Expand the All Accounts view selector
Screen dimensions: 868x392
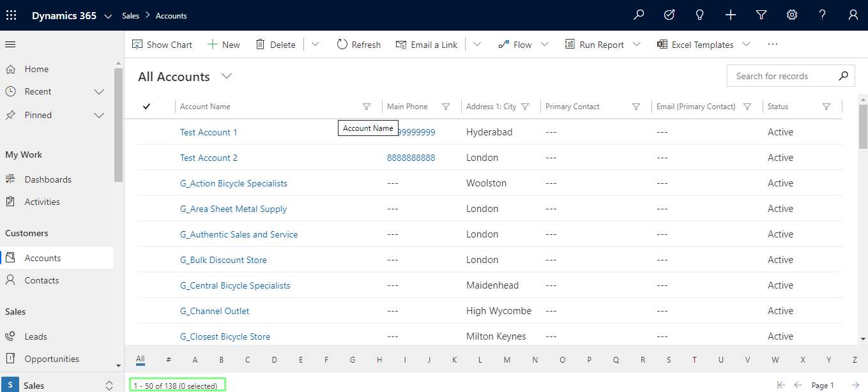[x=227, y=76]
